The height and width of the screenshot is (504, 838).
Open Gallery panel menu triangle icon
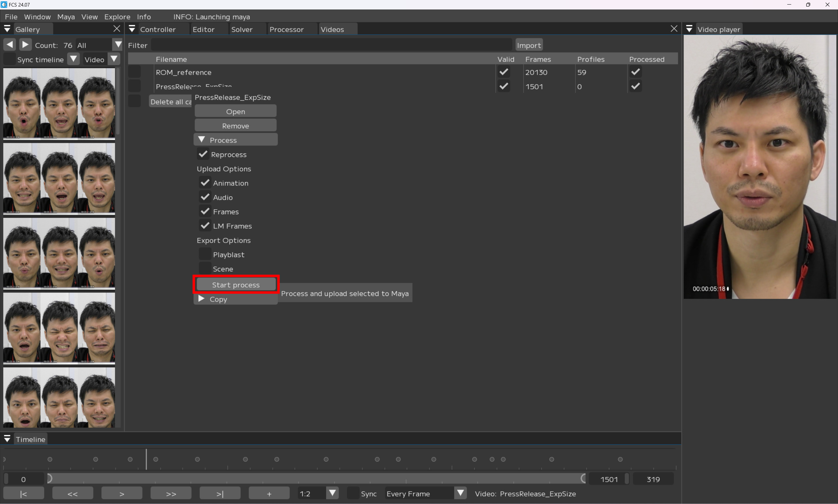pyautogui.click(x=7, y=29)
